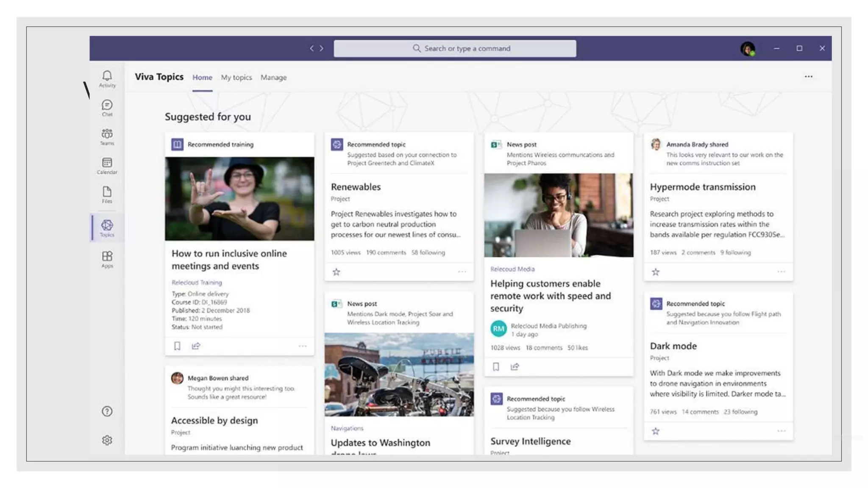Screen dimensions: 868x488
Task: Follow Hypermode transmission with star
Action: click(x=656, y=272)
